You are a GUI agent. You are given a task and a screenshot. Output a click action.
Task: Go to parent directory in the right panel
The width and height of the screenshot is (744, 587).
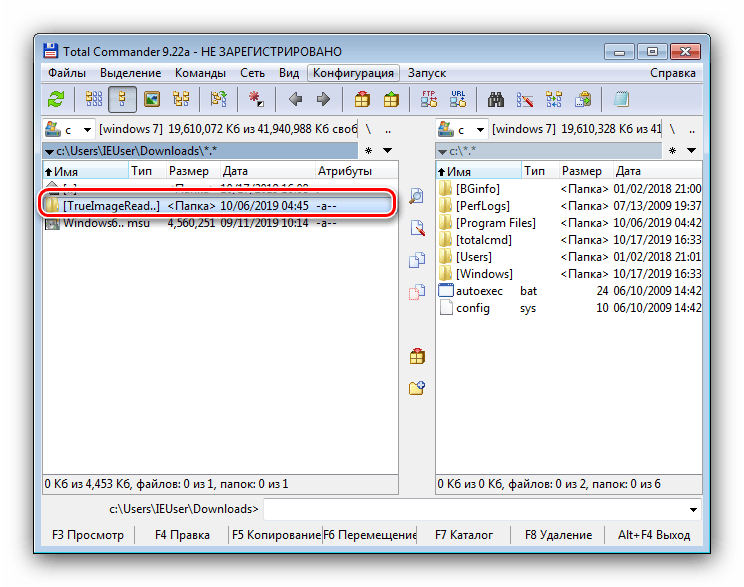(x=692, y=129)
